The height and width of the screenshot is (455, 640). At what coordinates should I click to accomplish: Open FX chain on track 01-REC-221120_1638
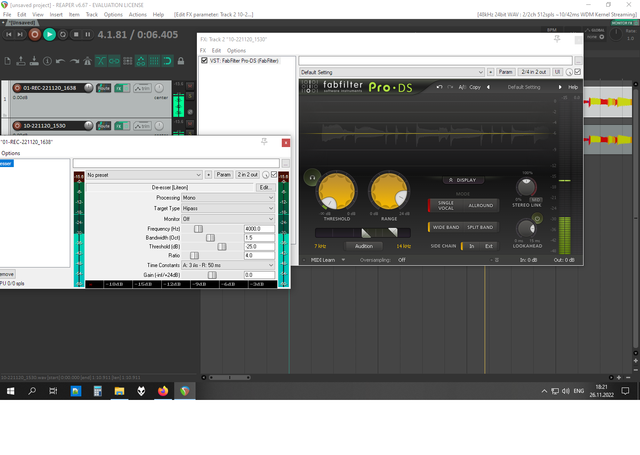click(118, 88)
